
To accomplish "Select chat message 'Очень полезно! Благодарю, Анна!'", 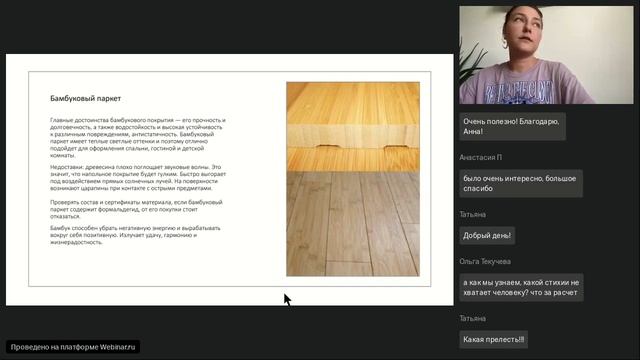I will (x=512, y=127).
